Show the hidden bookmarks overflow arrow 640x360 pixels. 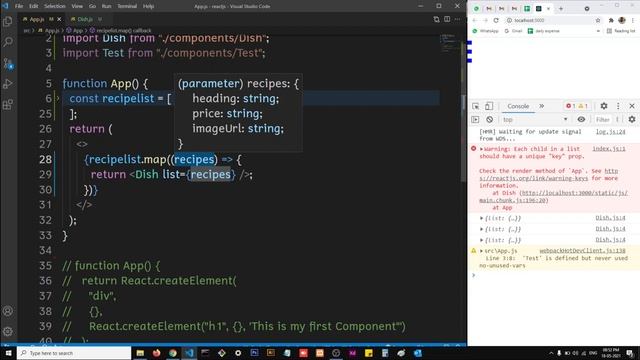click(x=598, y=31)
